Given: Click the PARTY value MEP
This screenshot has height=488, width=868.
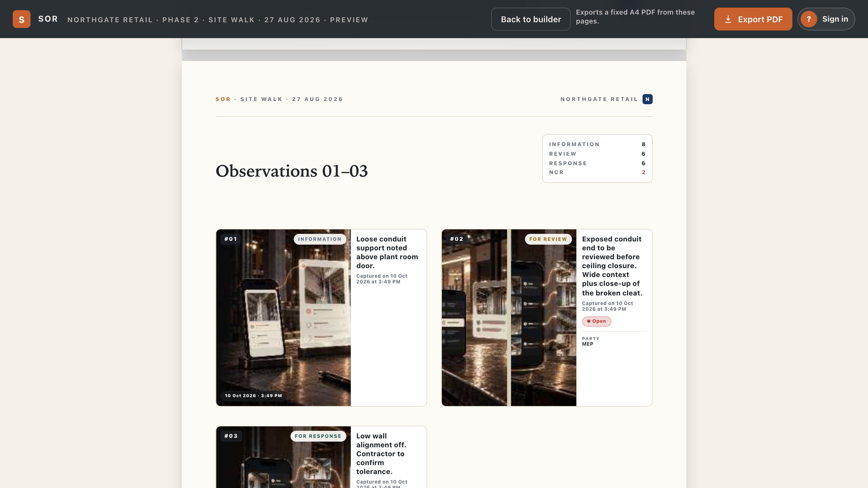Looking at the screenshot, I should [x=587, y=344].
